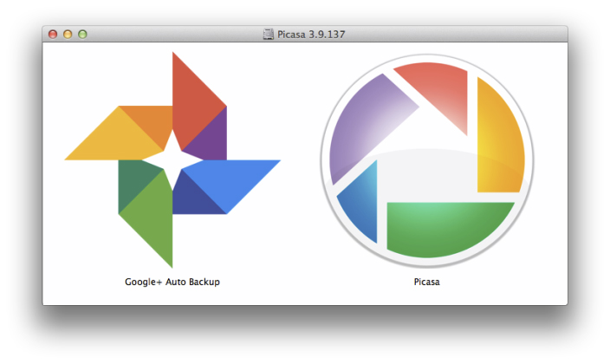
Task: Zoom the window with the green button
Action: coord(82,35)
